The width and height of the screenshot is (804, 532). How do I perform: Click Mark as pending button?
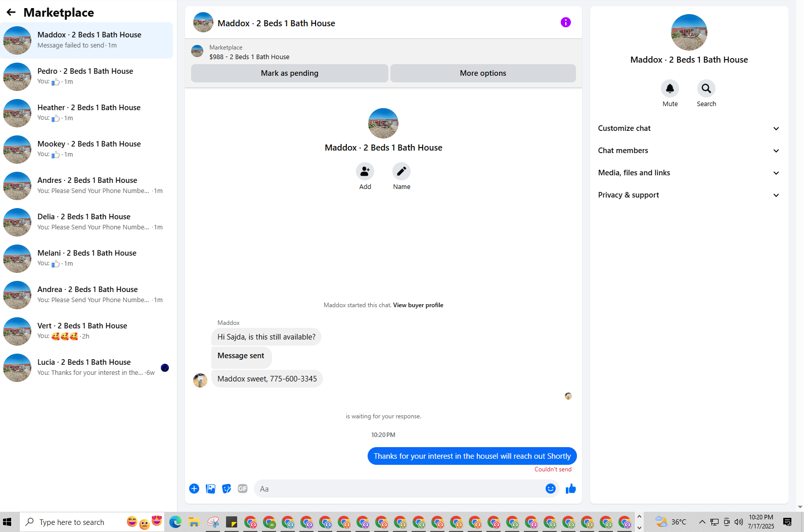(x=290, y=73)
